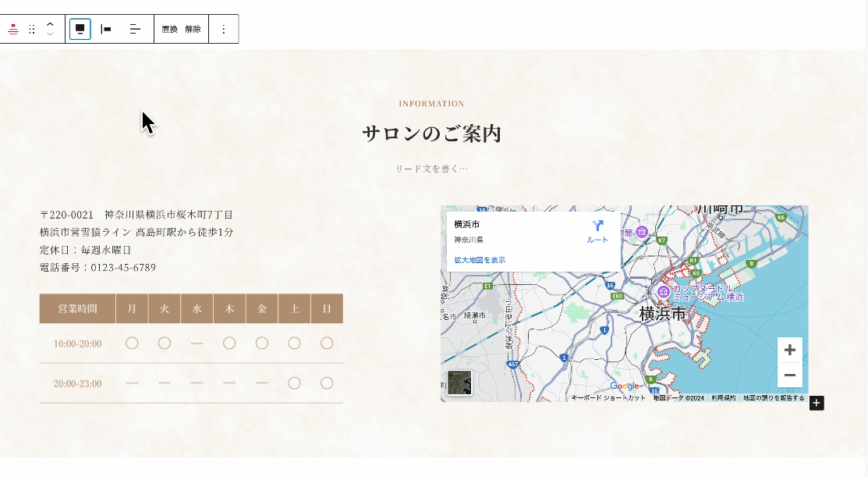Screen dimensions: 868x477
Task: Move the block down with the down chevron
Action: tap(49, 34)
